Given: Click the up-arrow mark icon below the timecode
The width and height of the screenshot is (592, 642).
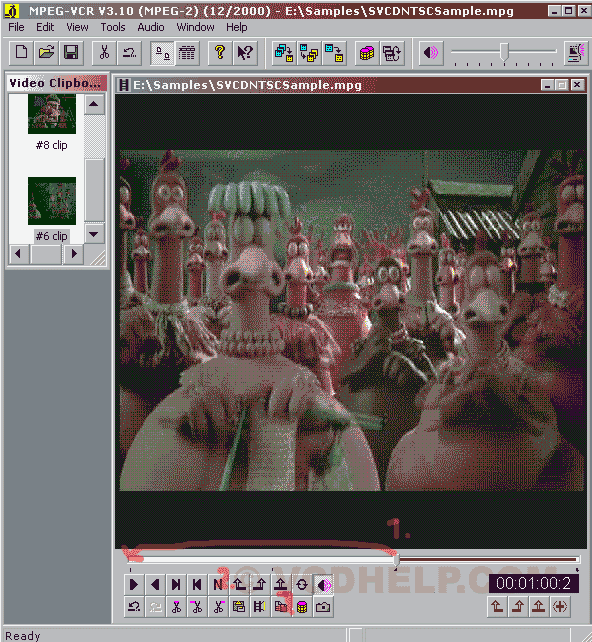Looking at the screenshot, I should 539,606.
